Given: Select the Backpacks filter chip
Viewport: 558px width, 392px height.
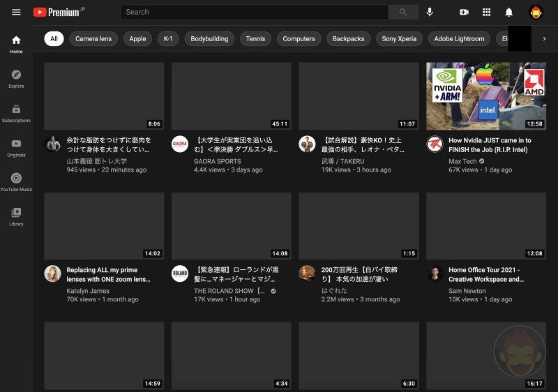Looking at the screenshot, I should [348, 39].
